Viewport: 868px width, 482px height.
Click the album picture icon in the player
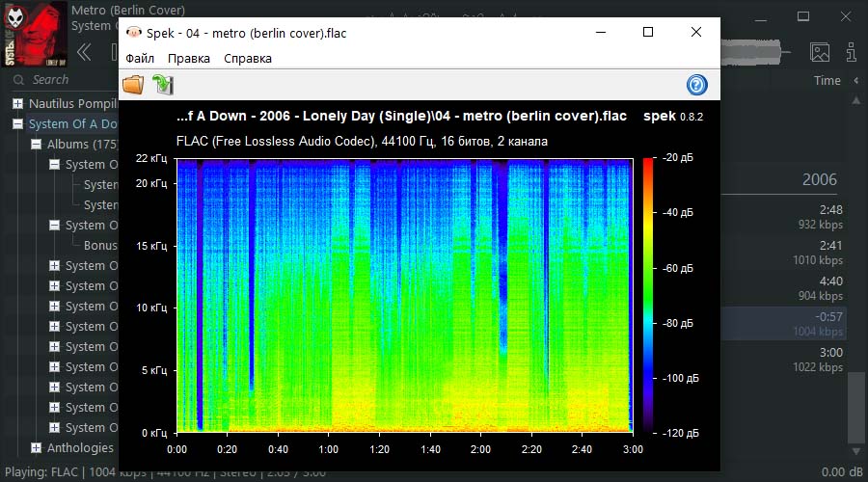(820, 52)
